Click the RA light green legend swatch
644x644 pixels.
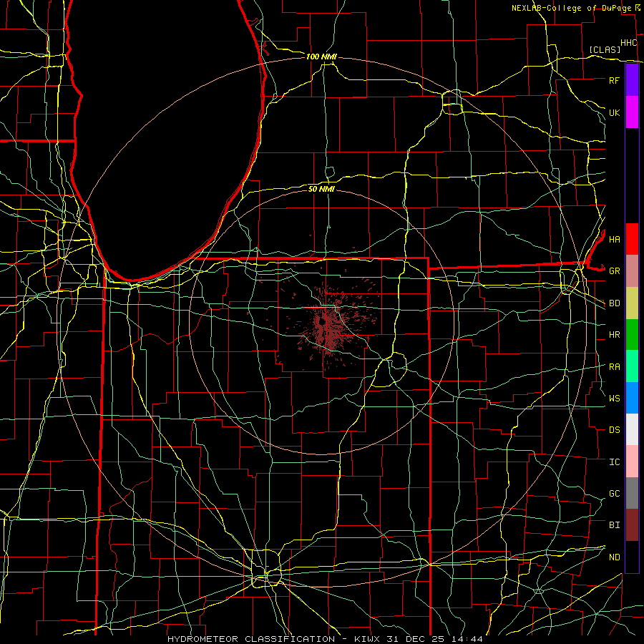(x=632, y=366)
